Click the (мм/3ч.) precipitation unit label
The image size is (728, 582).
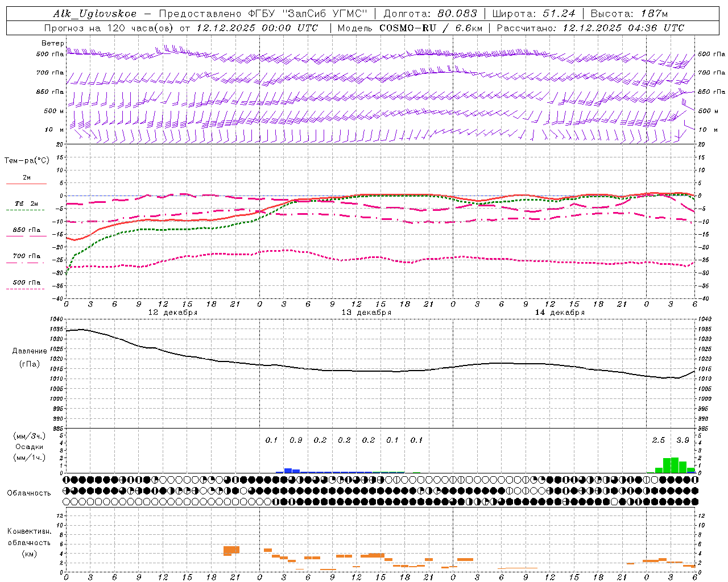[x=30, y=436]
